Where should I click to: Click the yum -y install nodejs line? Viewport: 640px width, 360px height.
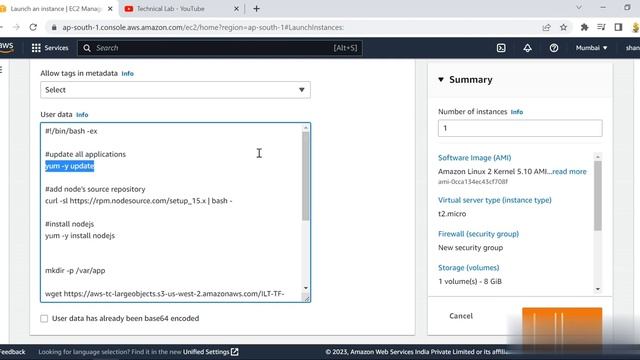tap(80, 236)
